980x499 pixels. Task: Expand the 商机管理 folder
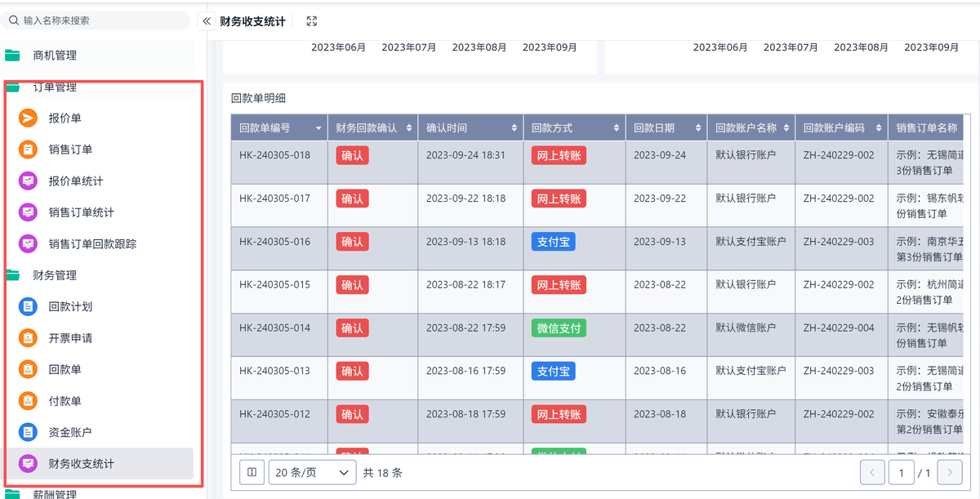click(x=54, y=56)
